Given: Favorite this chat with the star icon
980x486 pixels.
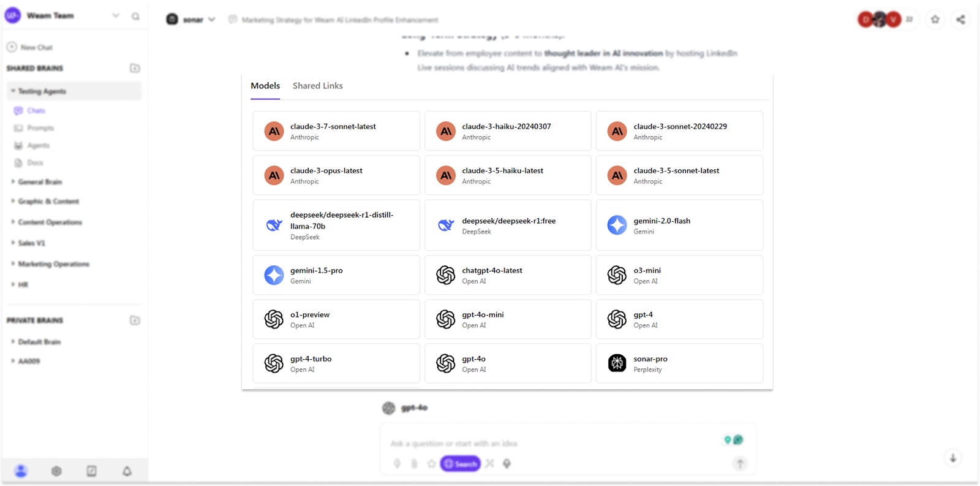Looking at the screenshot, I should [x=935, y=20].
